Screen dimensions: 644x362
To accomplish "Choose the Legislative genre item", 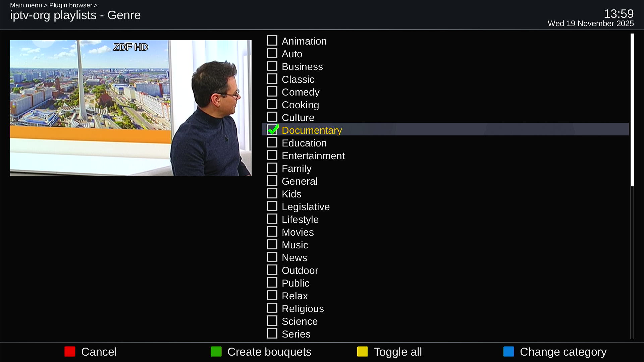I will [x=445, y=206].
